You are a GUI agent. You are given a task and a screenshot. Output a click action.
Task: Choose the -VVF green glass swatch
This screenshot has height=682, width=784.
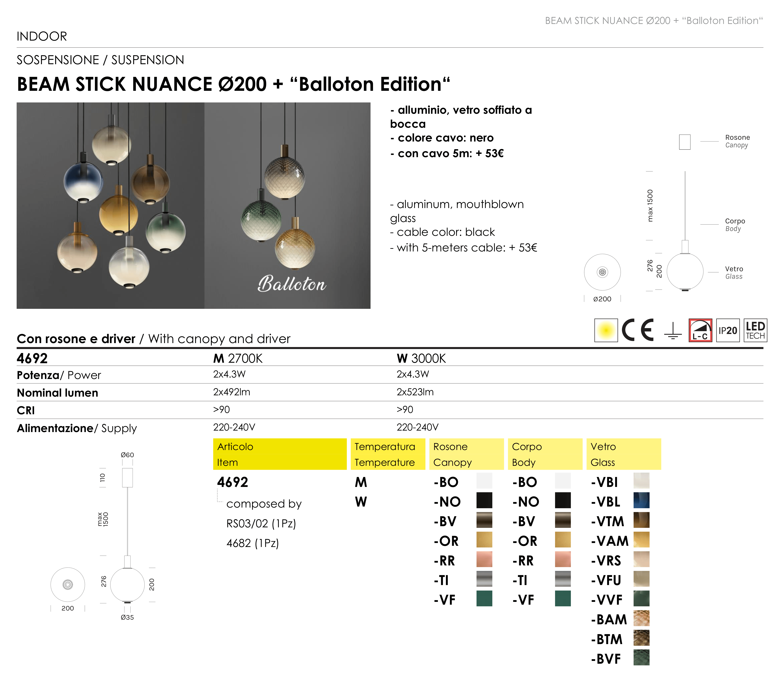[x=642, y=599]
